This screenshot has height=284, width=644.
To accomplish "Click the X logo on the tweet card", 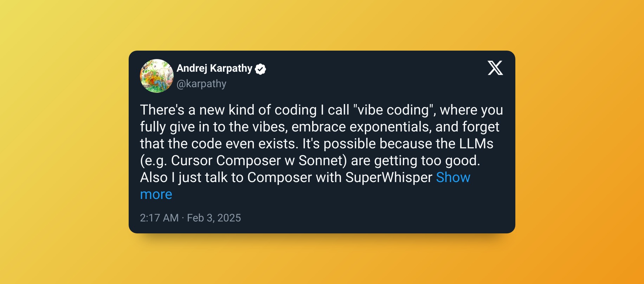I will 495,68.
